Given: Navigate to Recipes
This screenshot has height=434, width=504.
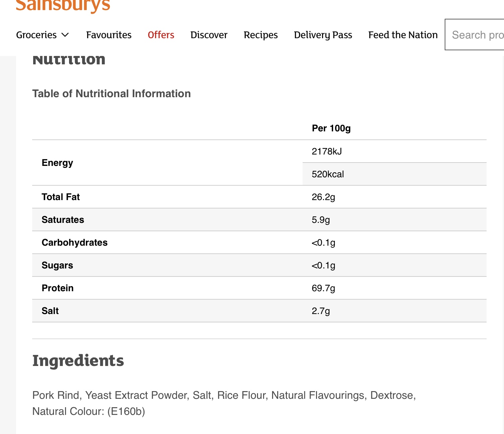Looking at the screenshot, I should pyautogui.click(x=261, y=35).
